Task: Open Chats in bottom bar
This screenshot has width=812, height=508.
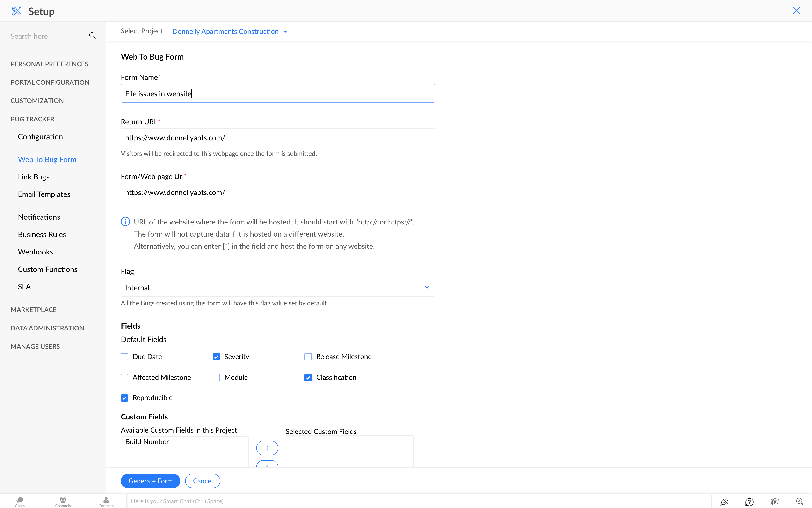Action: (20, 502)
